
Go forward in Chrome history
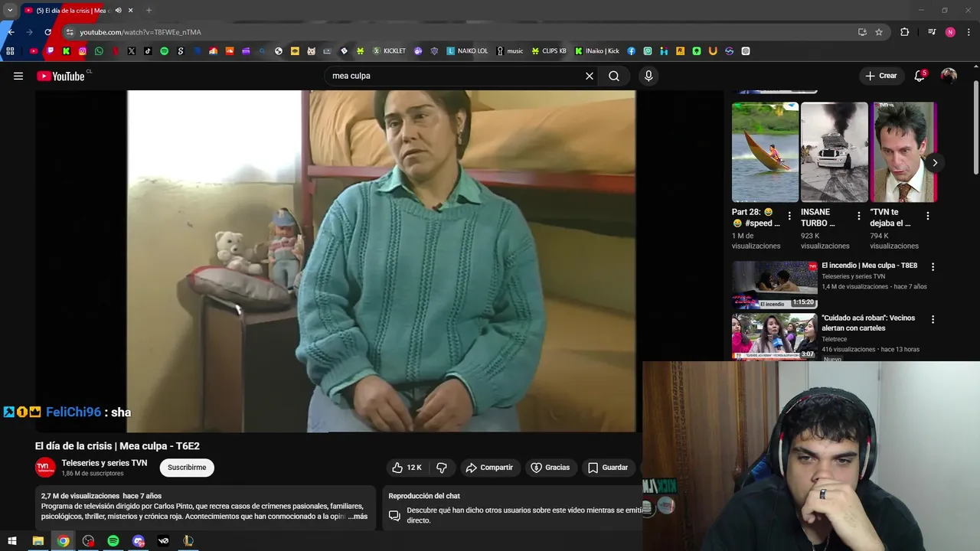tap(29, 32)
